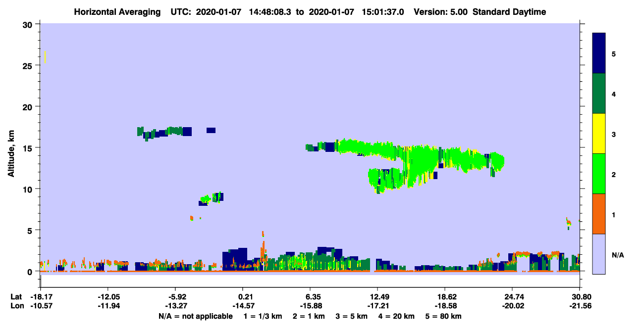
Task: Click the altitude tick label 30
Action: (x=28, y=24)
